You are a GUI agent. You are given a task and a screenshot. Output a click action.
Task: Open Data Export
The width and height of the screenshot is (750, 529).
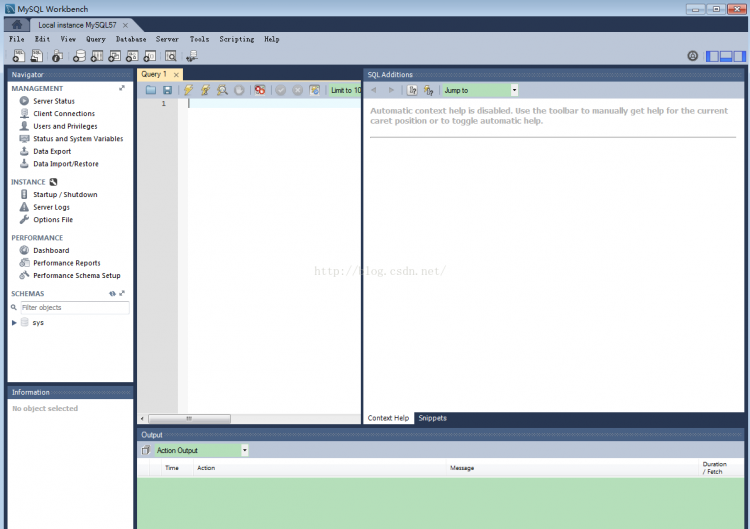tap(52, 151)
